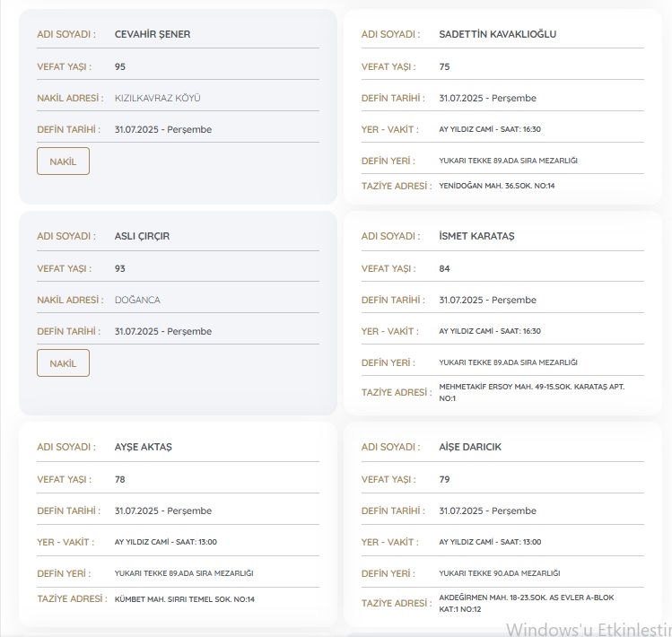
Task: Click the burial place in Ayşe Aktaş card
Action: point(177,573)
